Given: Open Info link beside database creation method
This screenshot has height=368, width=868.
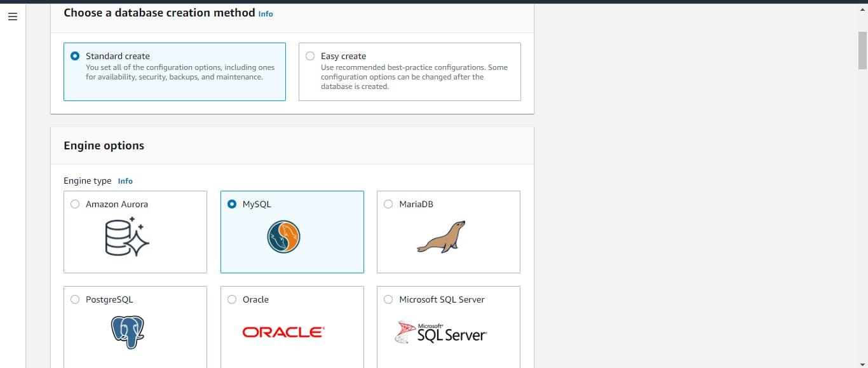Looking at the screenshot, I should click(x=266, y=13).
